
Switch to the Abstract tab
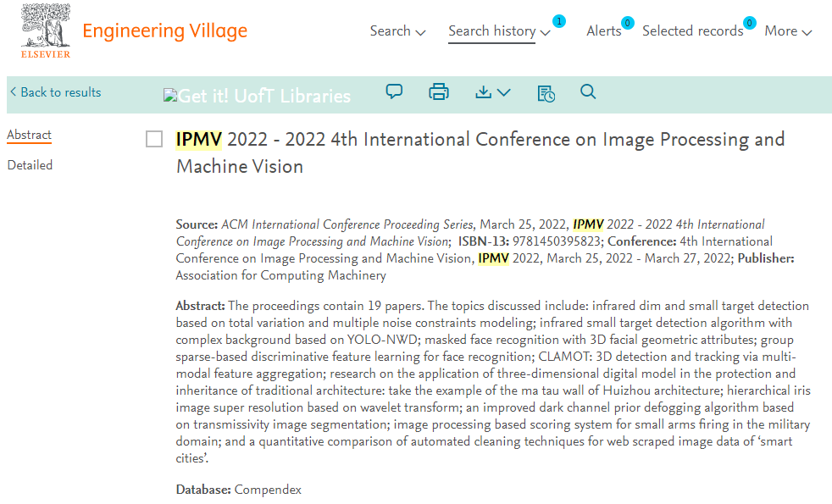coord(29,136)
